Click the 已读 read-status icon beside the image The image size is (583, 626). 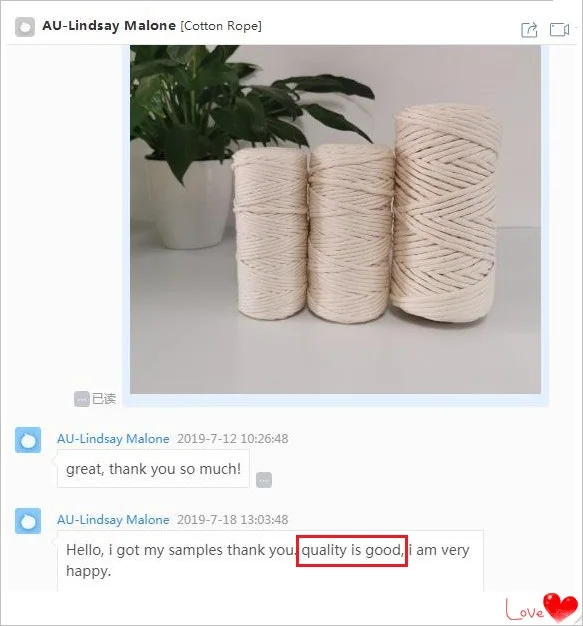81,398
